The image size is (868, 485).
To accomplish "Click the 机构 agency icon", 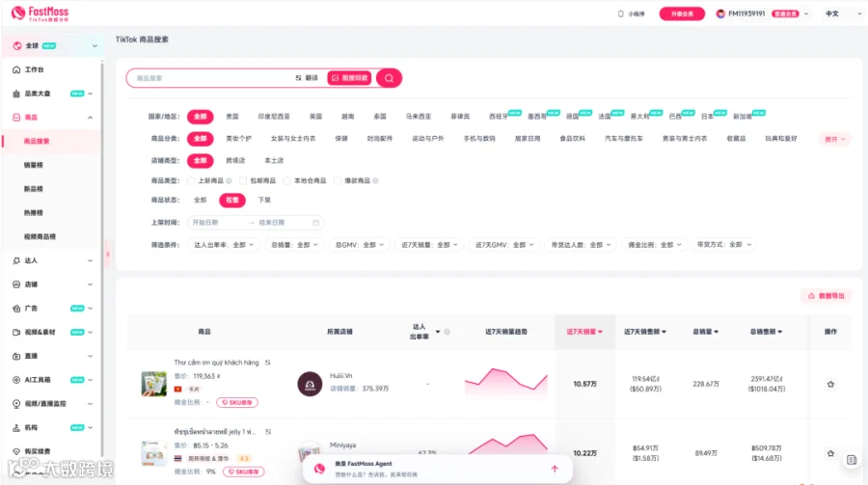I will (16, 427).
